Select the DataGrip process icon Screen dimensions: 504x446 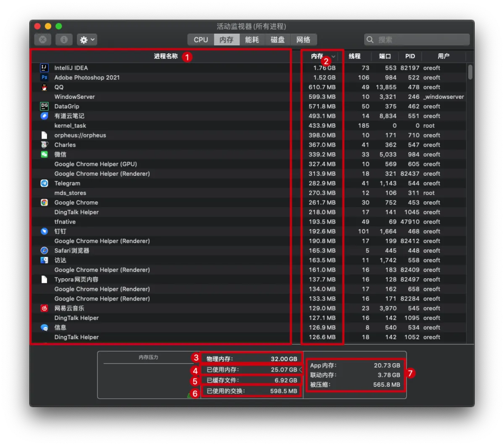44,106
